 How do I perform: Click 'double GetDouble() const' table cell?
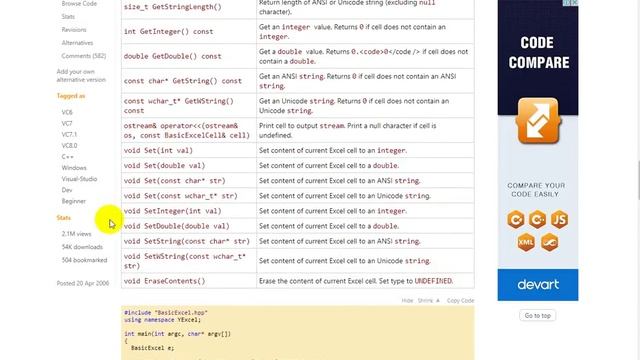(x=189, y=56)
